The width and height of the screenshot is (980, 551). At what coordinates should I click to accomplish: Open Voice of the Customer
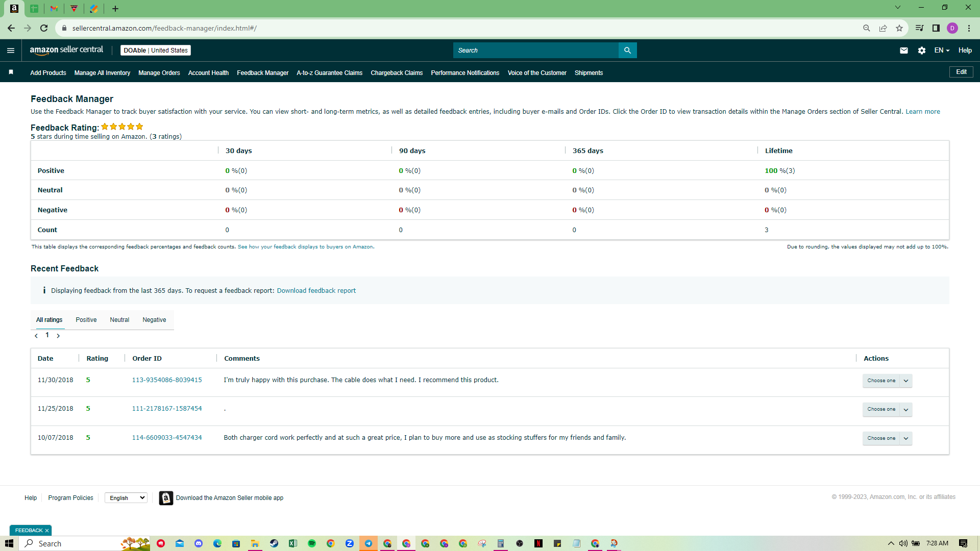[537, 73]
